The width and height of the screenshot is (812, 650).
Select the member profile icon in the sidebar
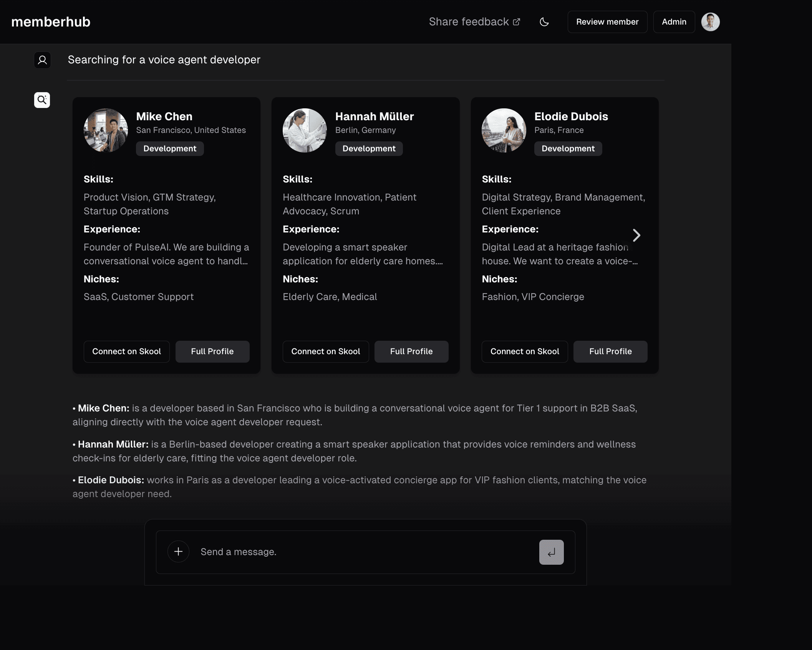[x=42, y=60]
